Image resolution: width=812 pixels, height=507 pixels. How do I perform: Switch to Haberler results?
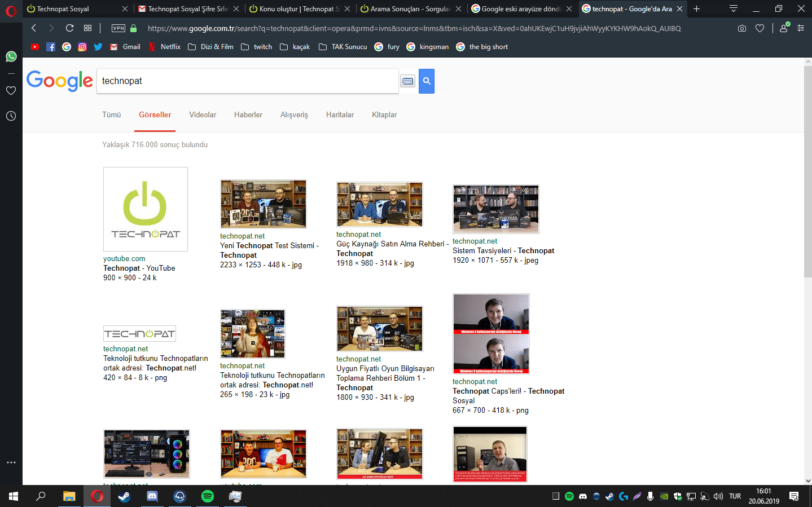pos(248,115)
